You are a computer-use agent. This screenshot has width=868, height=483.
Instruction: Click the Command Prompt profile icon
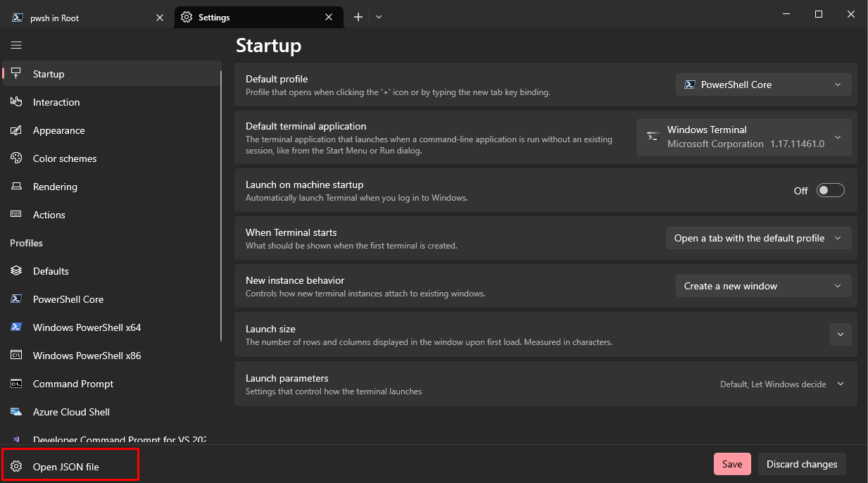coord(16,384)
